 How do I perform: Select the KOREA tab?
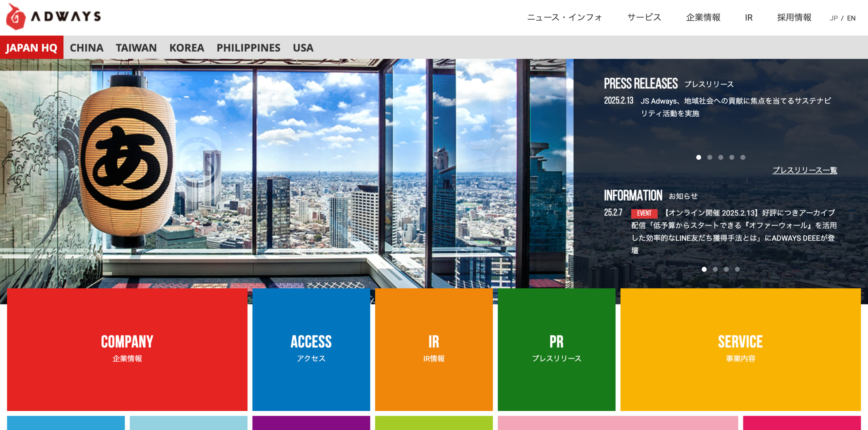[x=187, y=47]
